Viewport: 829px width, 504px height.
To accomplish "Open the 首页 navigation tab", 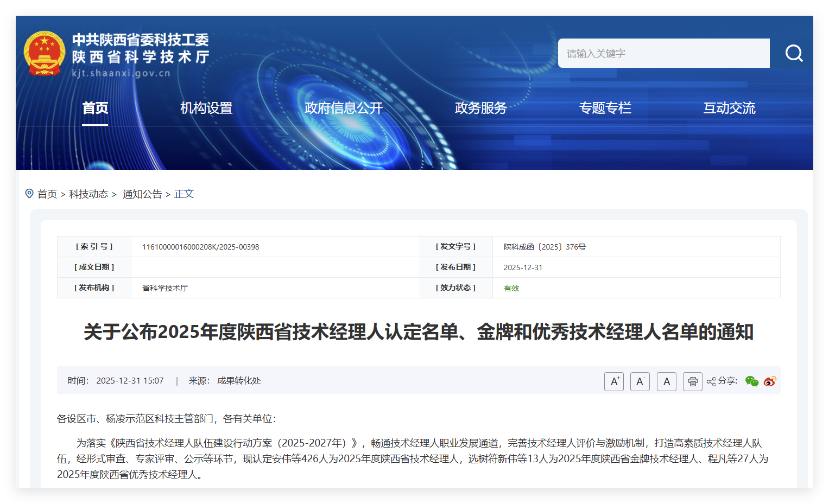I will [x=95, y=108].
